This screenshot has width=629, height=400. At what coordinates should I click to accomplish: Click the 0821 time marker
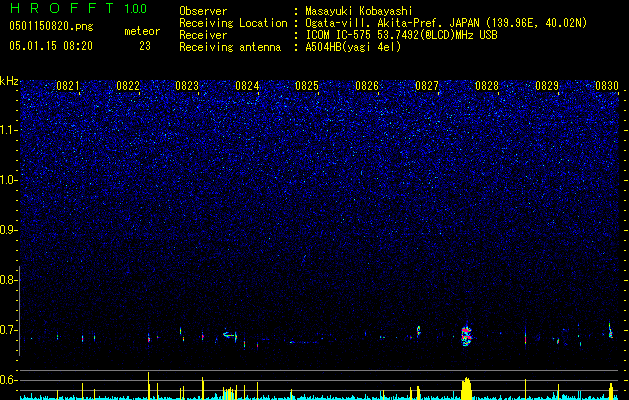[68, 86]
